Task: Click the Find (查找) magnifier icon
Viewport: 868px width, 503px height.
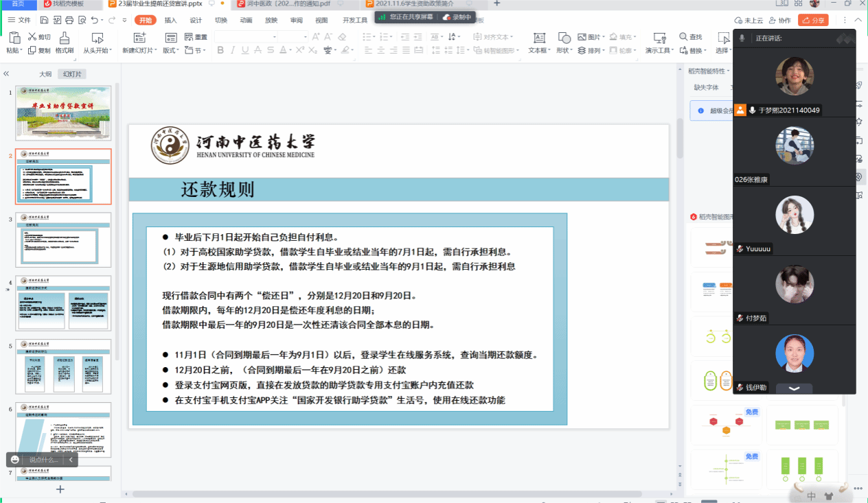Action: pos(683,37)
